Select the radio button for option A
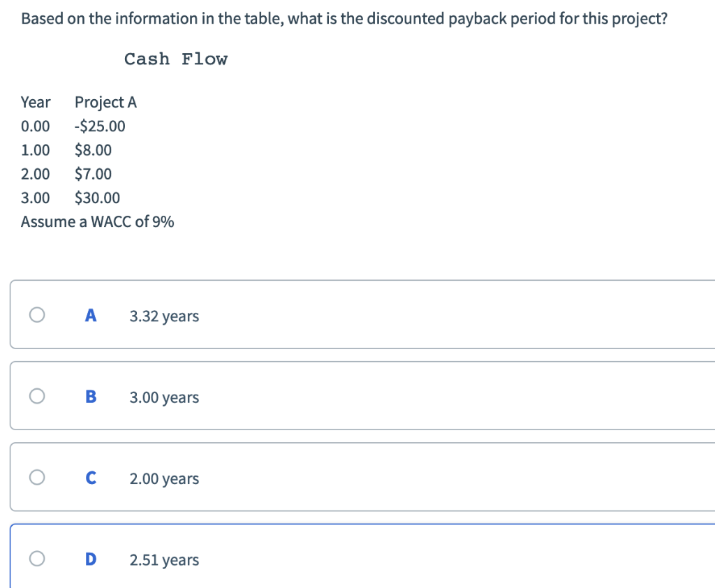 click(38, 315)
